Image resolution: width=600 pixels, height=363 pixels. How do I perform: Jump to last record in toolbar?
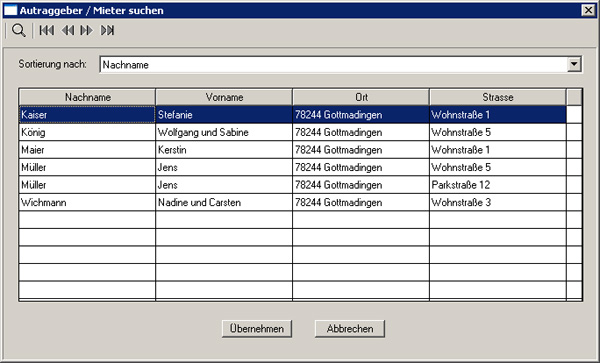click(x=108, y=30)
